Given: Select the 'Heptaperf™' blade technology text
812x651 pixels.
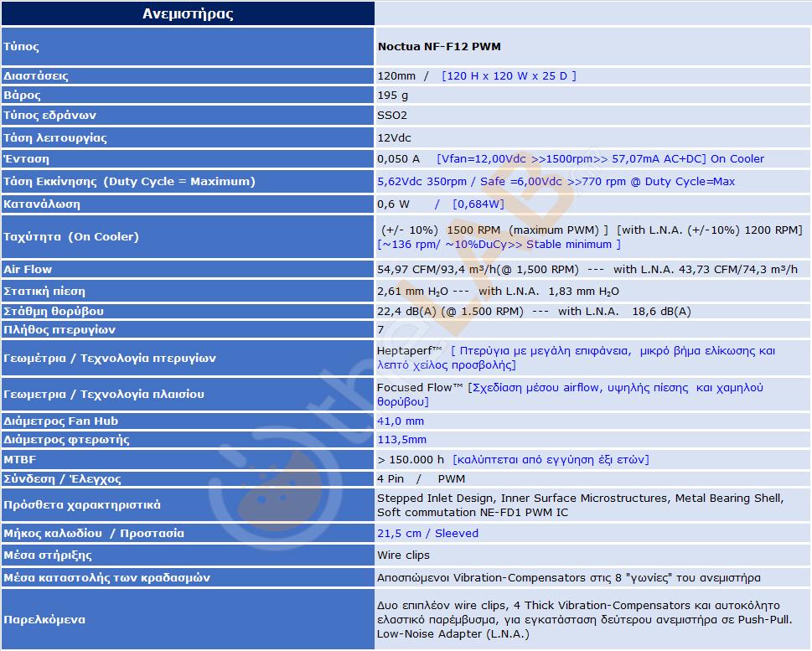Looking at the screenshot, I should coord(409,351).
